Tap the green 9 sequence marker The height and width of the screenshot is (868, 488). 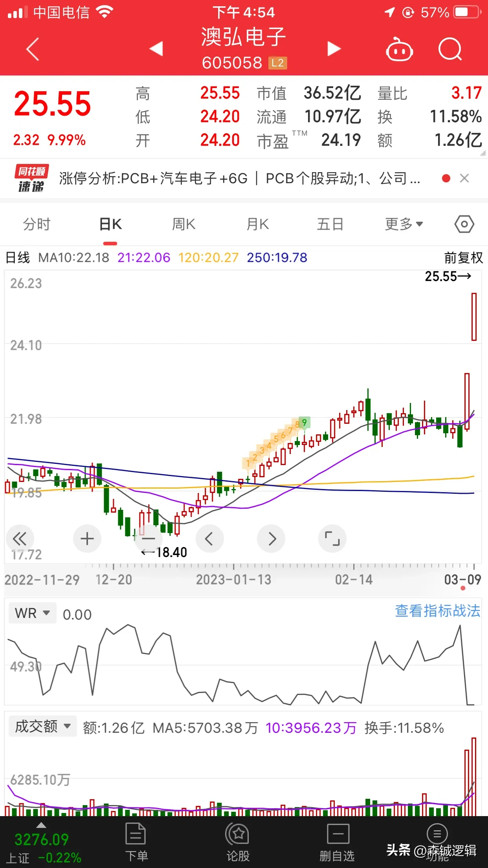(305, 422)
